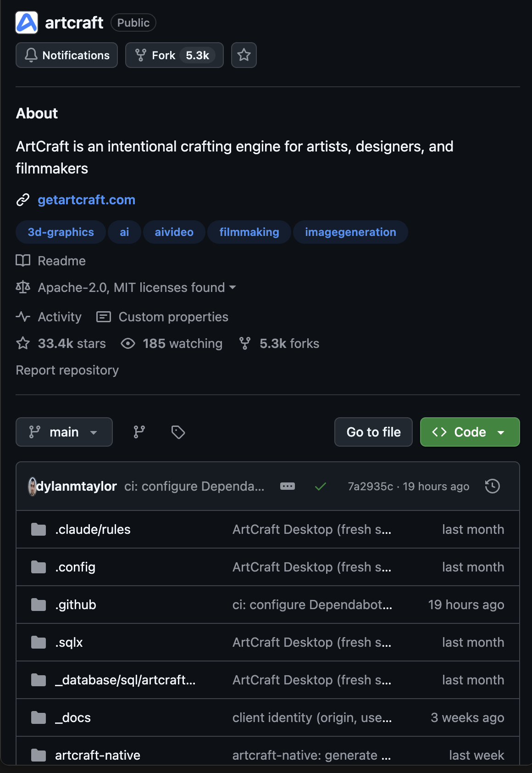Open the branches icon next to main

coord(139,432)
